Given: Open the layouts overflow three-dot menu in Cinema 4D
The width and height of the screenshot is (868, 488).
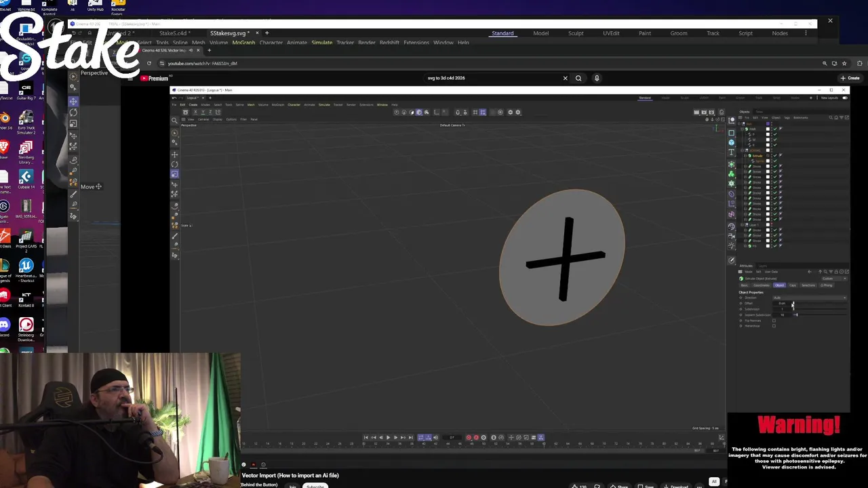Looking at the screenshot, I should click(806, 33).
